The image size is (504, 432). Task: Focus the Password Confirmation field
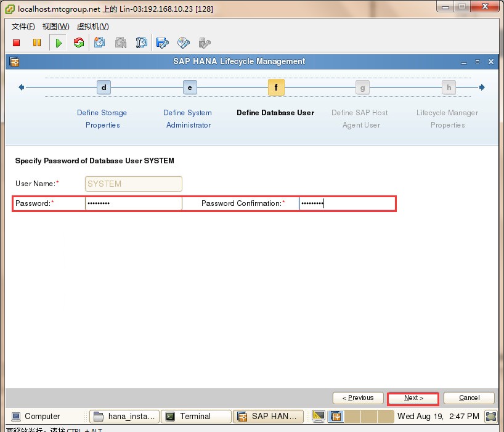tap(347, 203)
